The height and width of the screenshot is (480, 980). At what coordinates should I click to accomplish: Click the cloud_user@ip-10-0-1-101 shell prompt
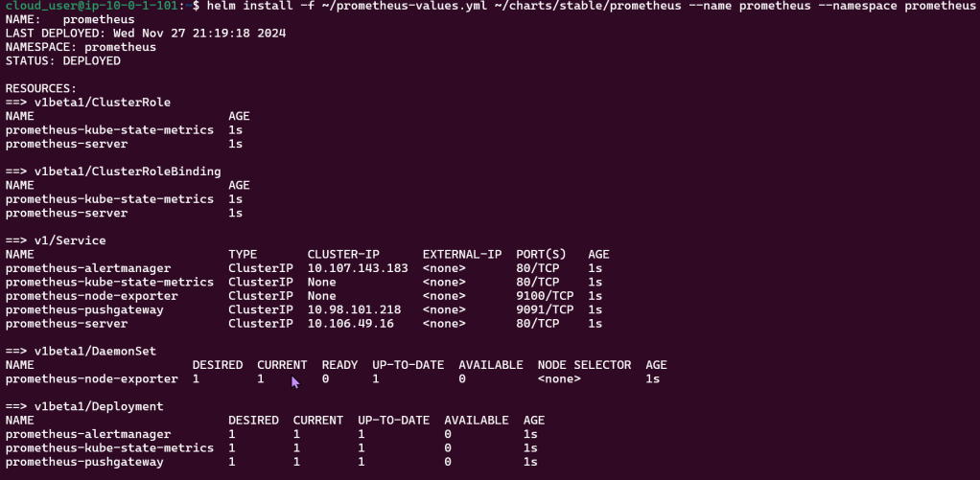pyautogui.click(x=93, y=6)
